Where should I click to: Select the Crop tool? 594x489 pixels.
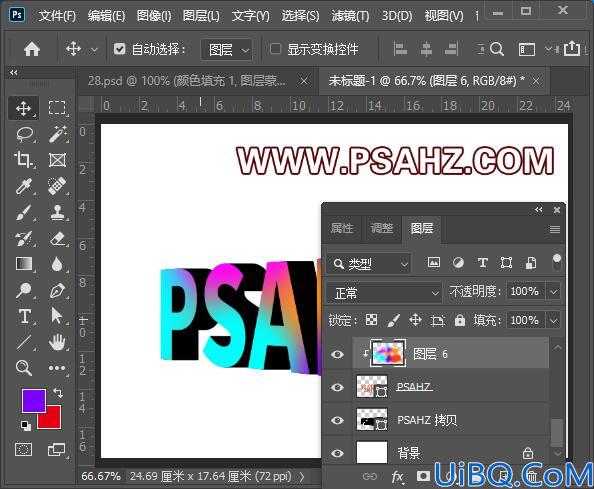pos(23,160)
